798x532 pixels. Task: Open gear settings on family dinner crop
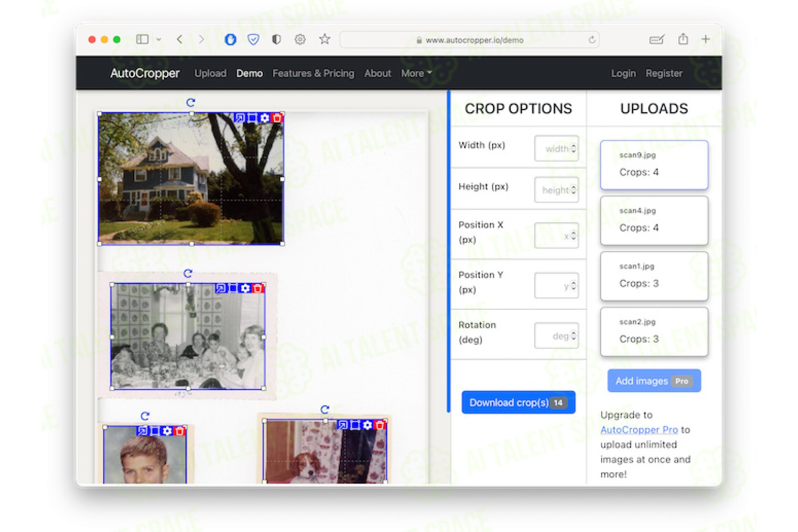[245, 288]
